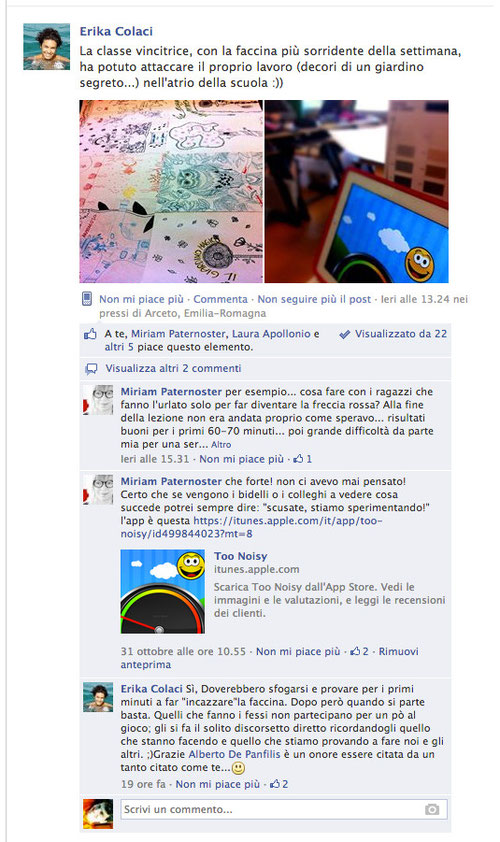The width and height of the screenshot is (500, 842).
Task: Open Erika Colaci's profile picture at top
Action: tap(47, 47)
